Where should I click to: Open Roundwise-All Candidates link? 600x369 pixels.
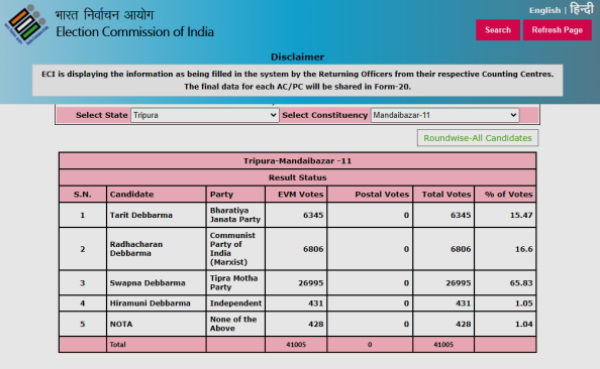click(478, 138)
